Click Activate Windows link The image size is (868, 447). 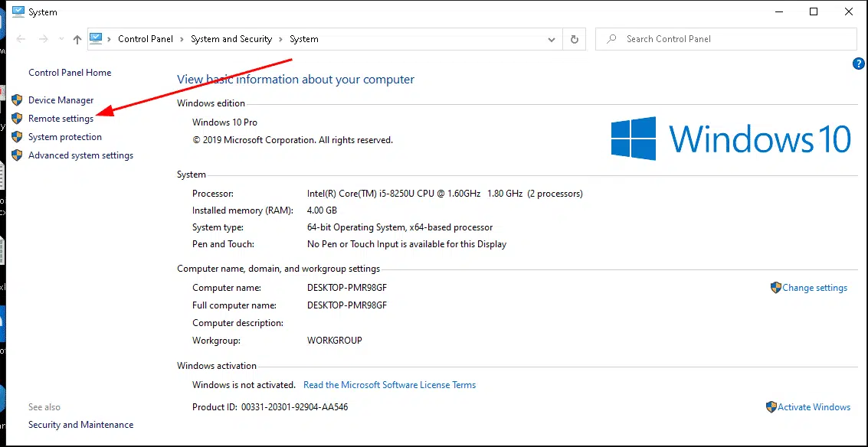click(x=814, y=407)
